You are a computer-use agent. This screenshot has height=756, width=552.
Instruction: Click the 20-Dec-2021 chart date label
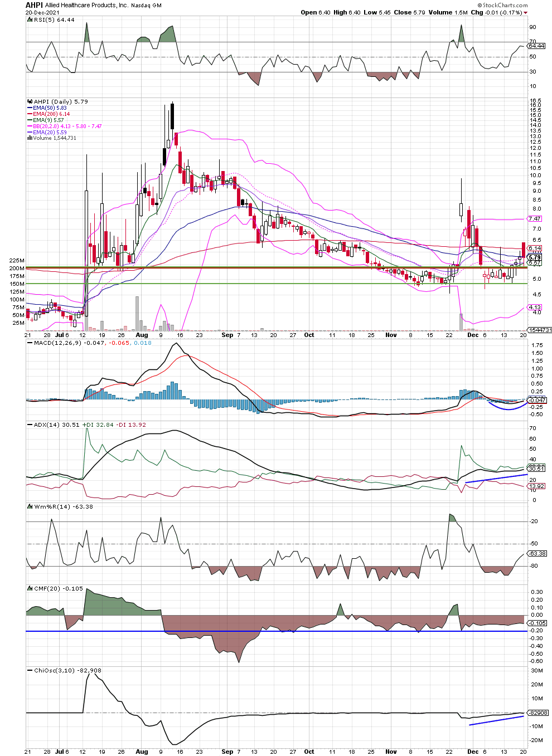point(42,12)
